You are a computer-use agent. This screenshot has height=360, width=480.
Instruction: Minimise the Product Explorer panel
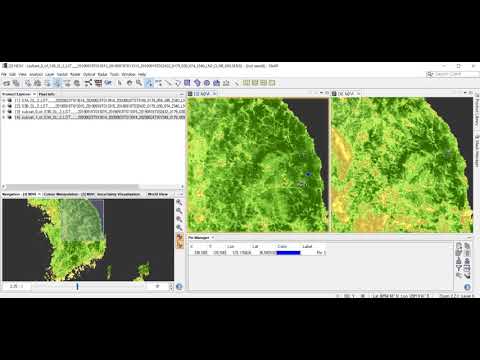click(182, 94)
